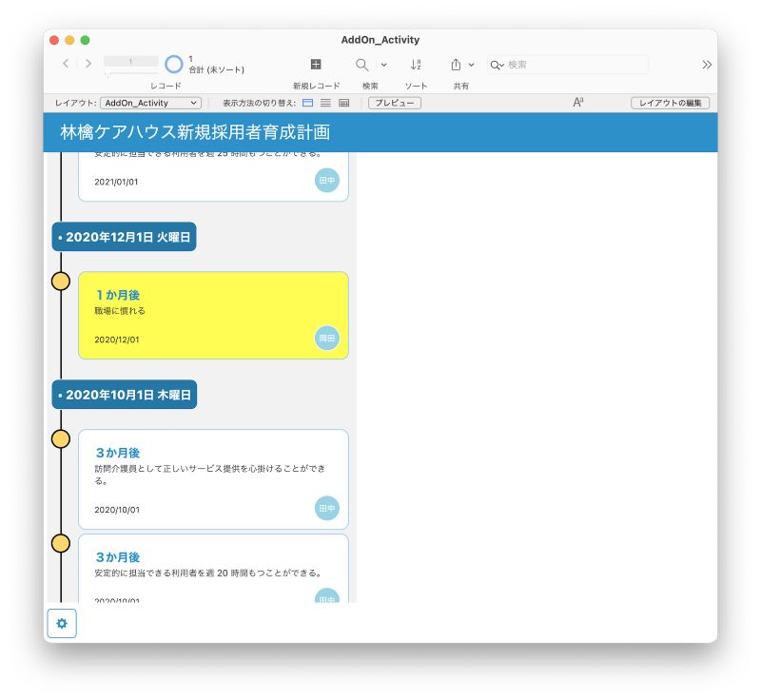Click the 安定的に担当できる利用者を週 20 時間 text

(208, 573)
